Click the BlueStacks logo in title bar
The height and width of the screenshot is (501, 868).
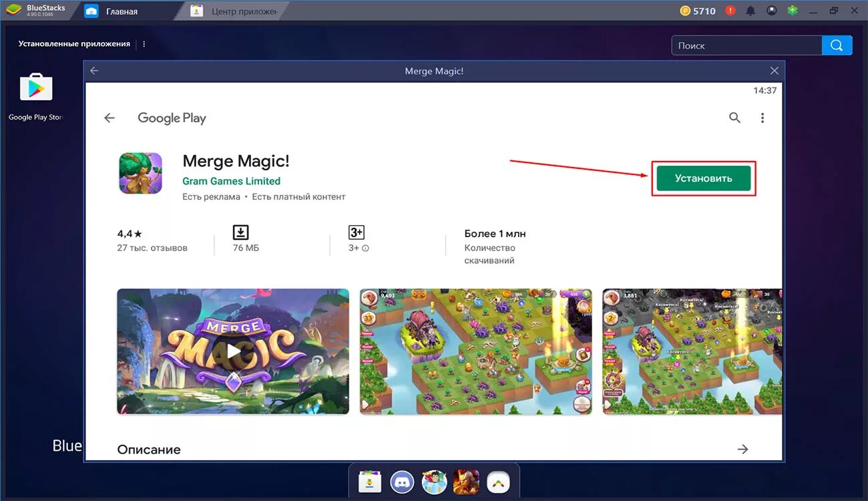click(14, 11)
